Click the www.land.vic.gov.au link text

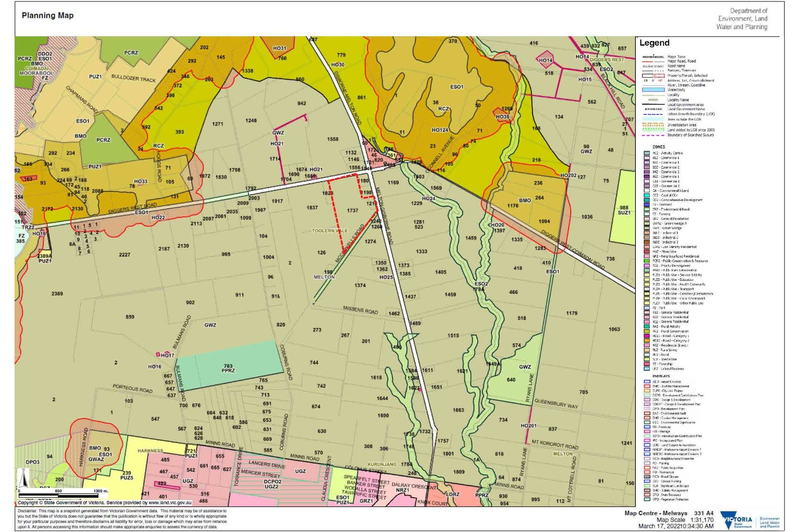170,502
